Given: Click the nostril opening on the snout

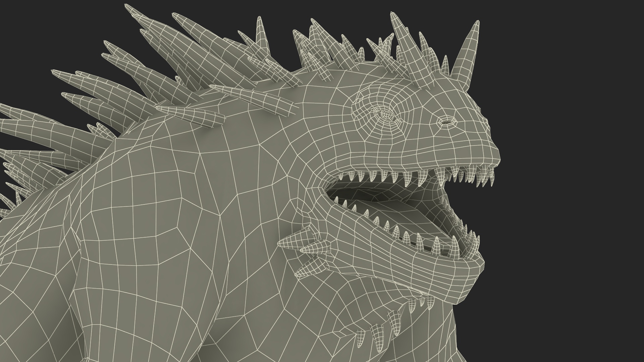Looking at the screenshot, I should (x=446, y=122).
